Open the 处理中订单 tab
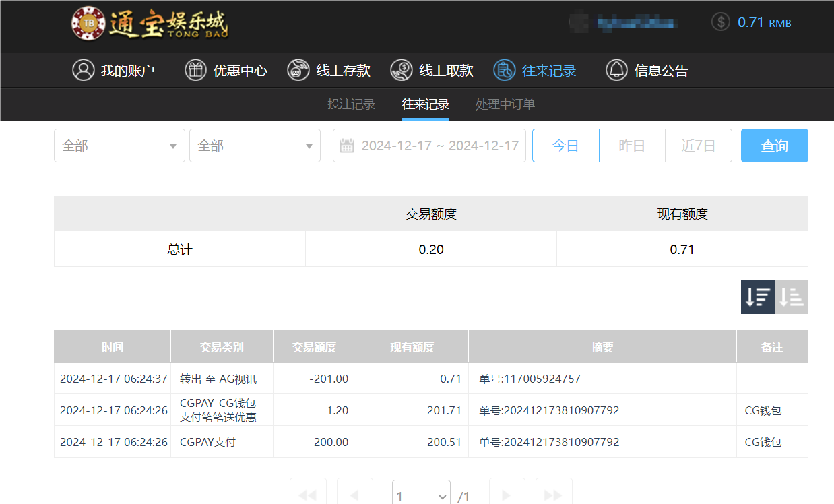The height and width of the screenshot is (504, 834). pos(505,104)
